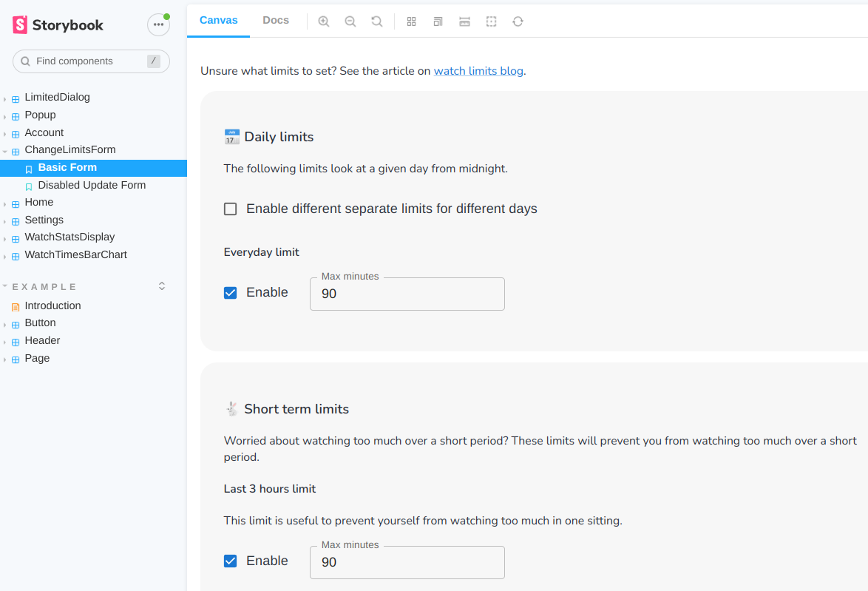Click the zoom in toolbar icon
Image resolution: width=868 pixels, height=591 pixels.
point(324,21)
